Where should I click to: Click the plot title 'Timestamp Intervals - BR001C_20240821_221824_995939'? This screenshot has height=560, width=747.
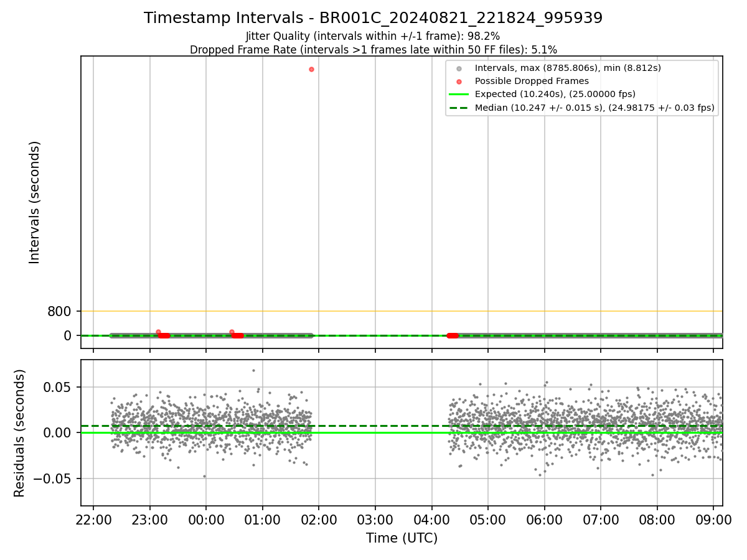(373, 18)
